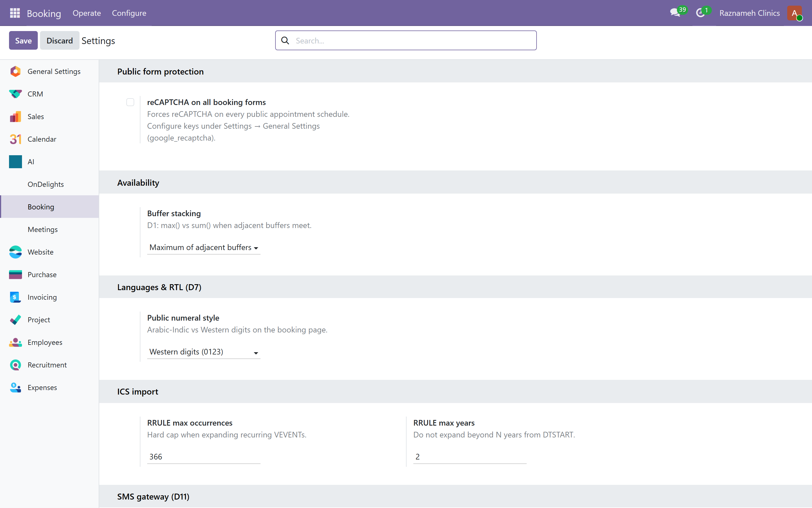Click the Save button

(23, 41)
